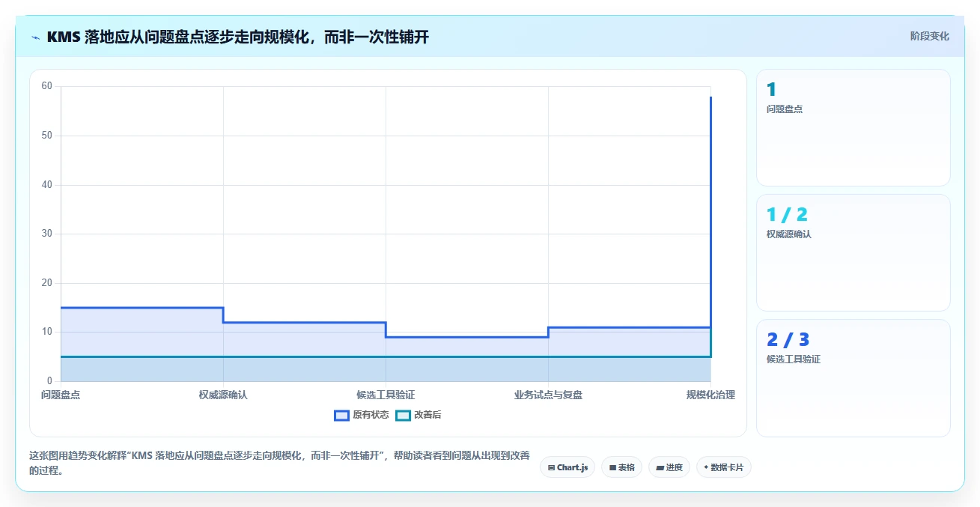Click the description text below the chart
Viewport: 980px width, 507px height.
[279, 464]
